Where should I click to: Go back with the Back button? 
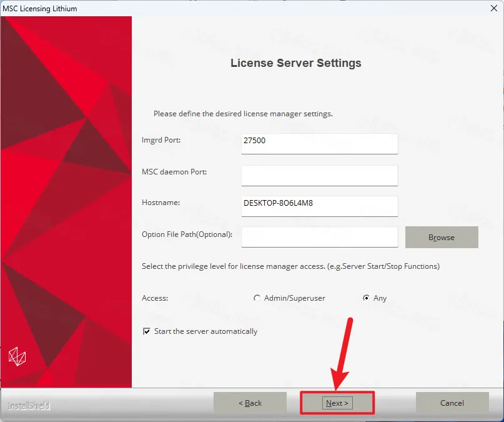(x=250, y=403)
